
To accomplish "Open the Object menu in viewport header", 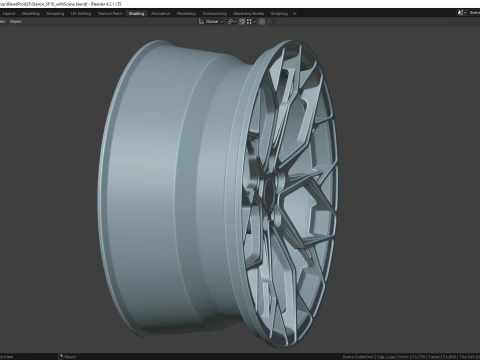I will (x=15, y=22).
